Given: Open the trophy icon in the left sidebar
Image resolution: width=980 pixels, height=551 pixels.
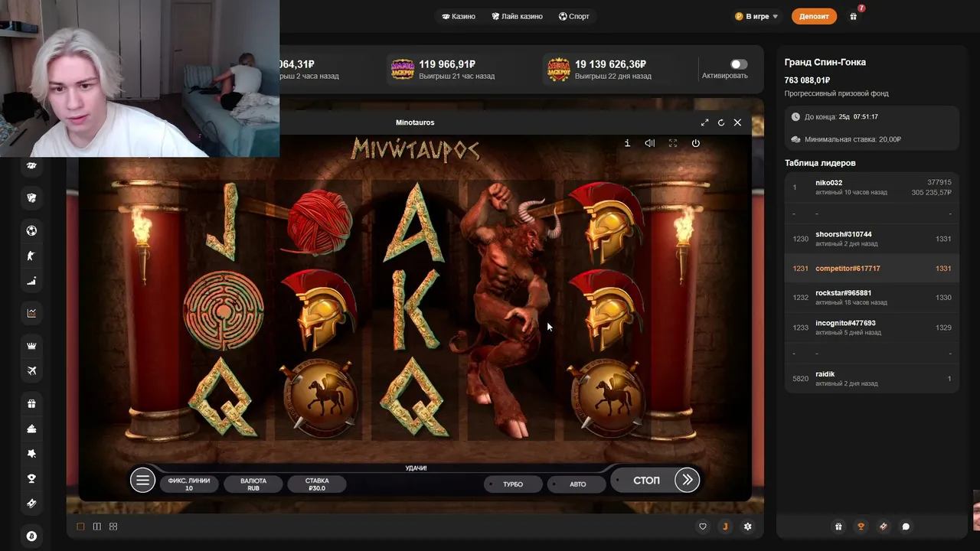Looking at the screenshot, I should (31, 478).
